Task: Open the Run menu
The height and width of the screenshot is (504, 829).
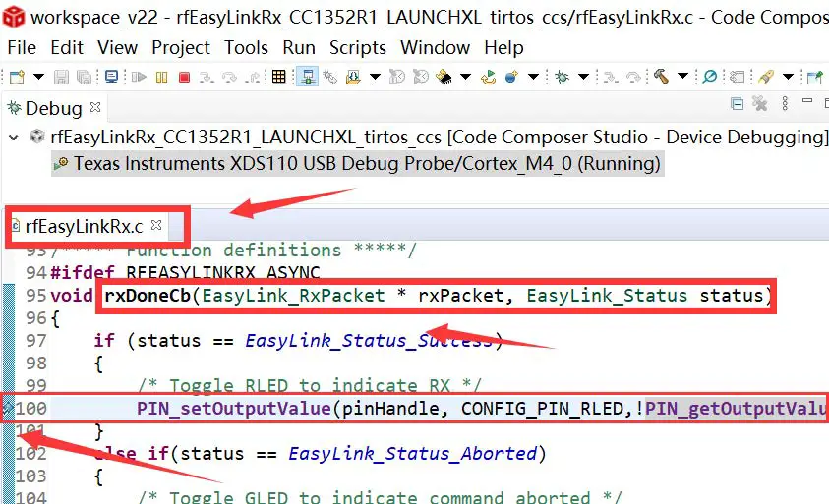Action: coord(299,47)
